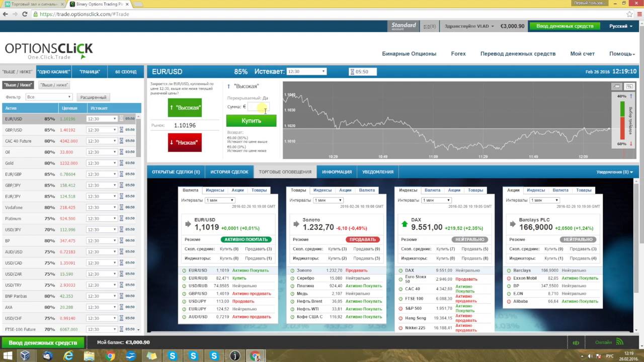644x362 pixels.
Task: Switch to the "Граница" tab
Action: click(x=90, y=71)
